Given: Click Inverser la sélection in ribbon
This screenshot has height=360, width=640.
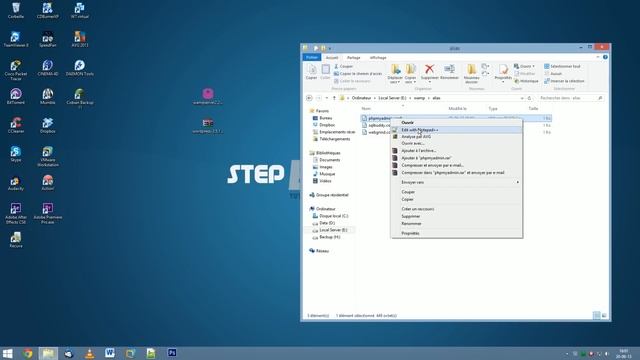Looking at the screenshot, I should [564, 81].
